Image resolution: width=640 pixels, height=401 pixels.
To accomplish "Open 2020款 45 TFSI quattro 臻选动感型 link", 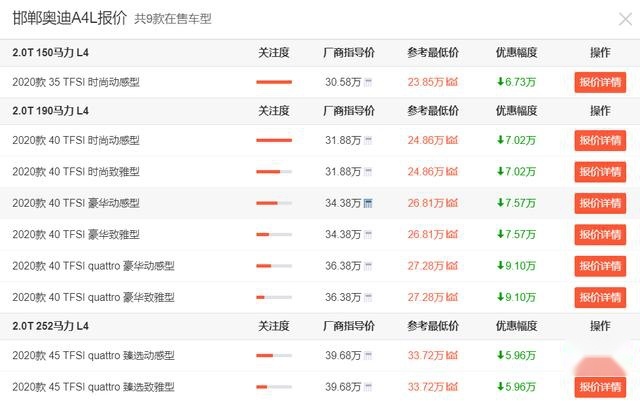I will (93, 356).
